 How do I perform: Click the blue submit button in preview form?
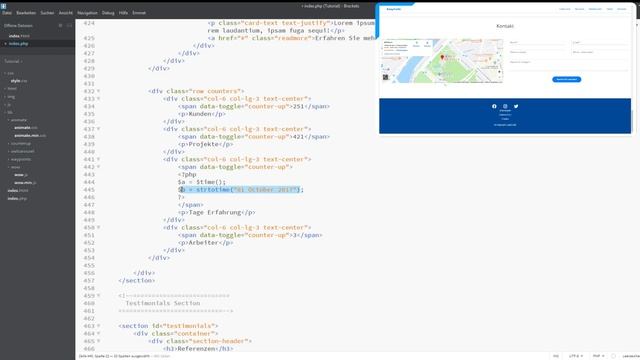click(567, 79)
